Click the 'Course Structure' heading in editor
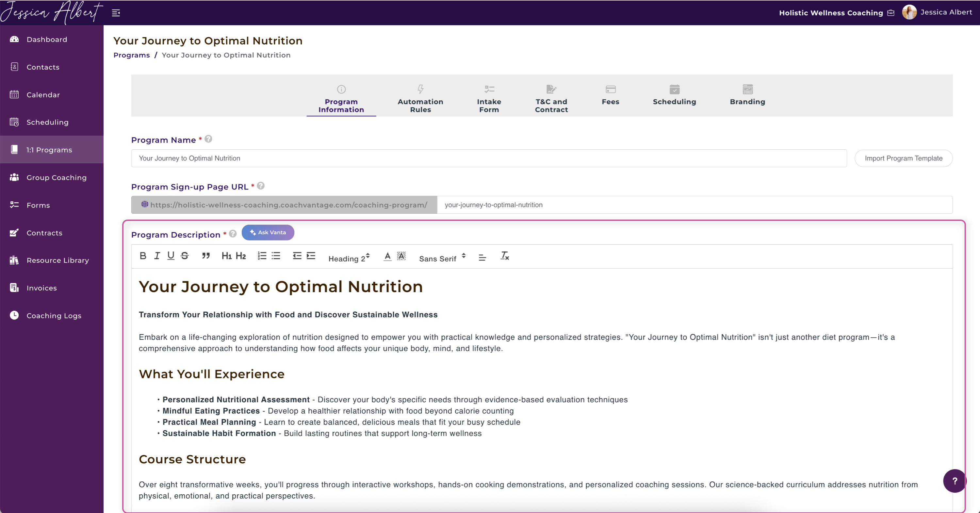The width and height of the screenshot is (980, 513). click(x=192, y=459)
